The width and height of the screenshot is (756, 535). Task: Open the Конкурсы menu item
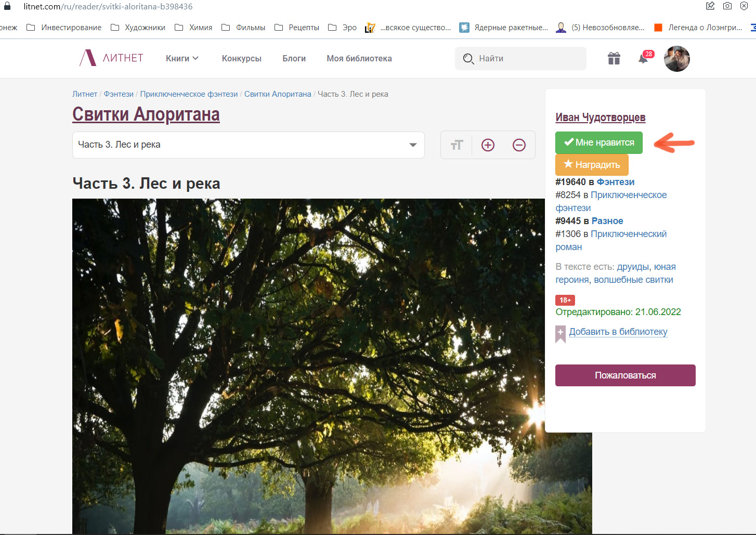coord(241,59)
